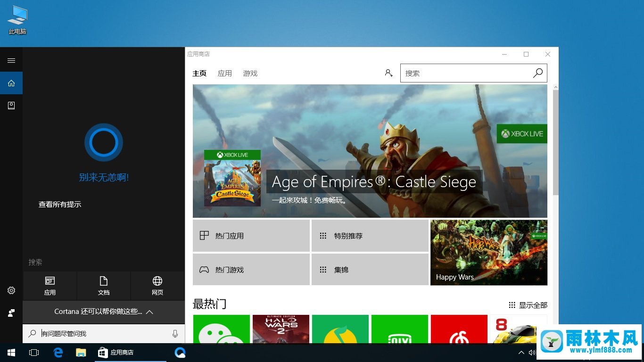
Task: Expand Cortana 还可以帮你做这些
Action: [104, 312]
